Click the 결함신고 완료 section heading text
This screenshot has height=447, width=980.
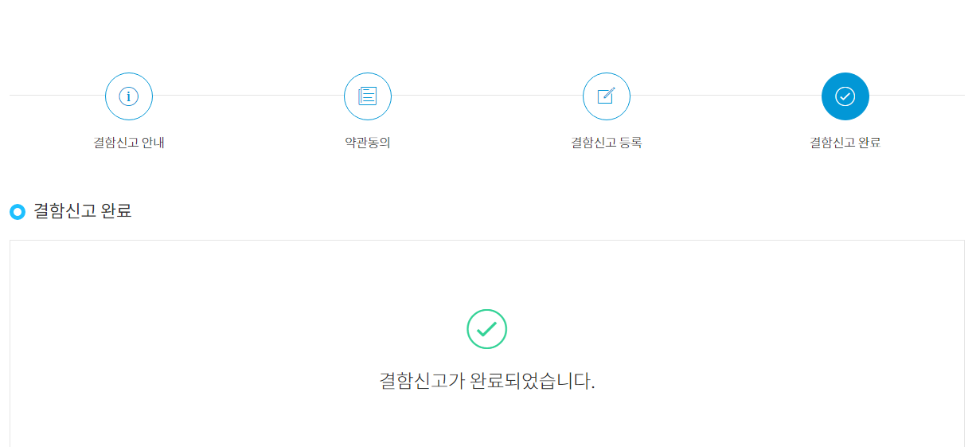(83, 211)
